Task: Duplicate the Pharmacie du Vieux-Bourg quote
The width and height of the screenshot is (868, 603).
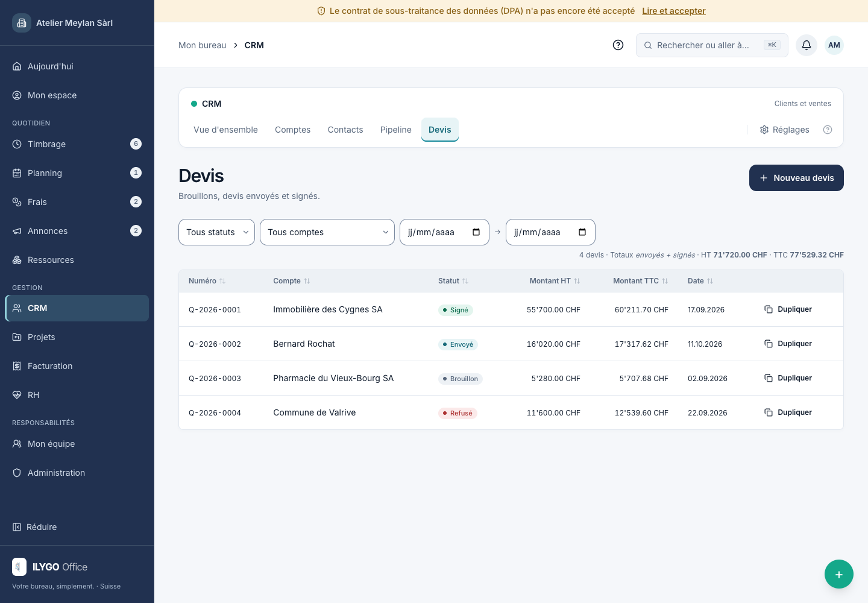Action: tap(788, 378)
